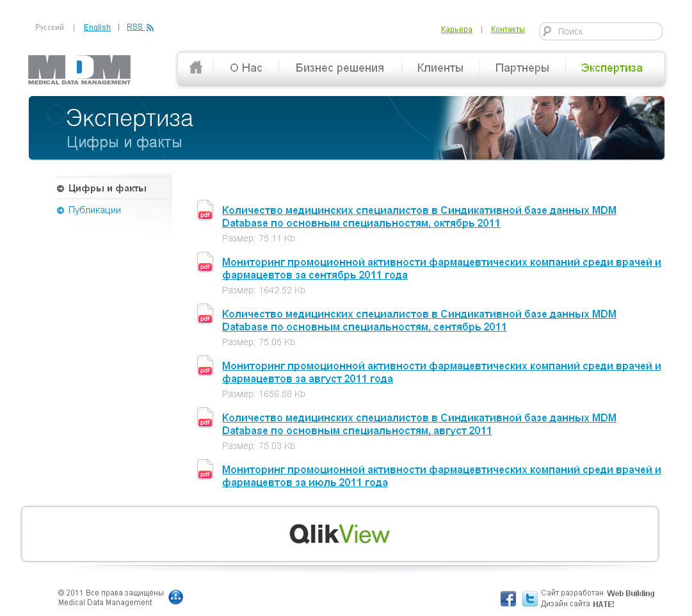Open the Web Building developer link
The image size is (692, 616).
point(631,594)
